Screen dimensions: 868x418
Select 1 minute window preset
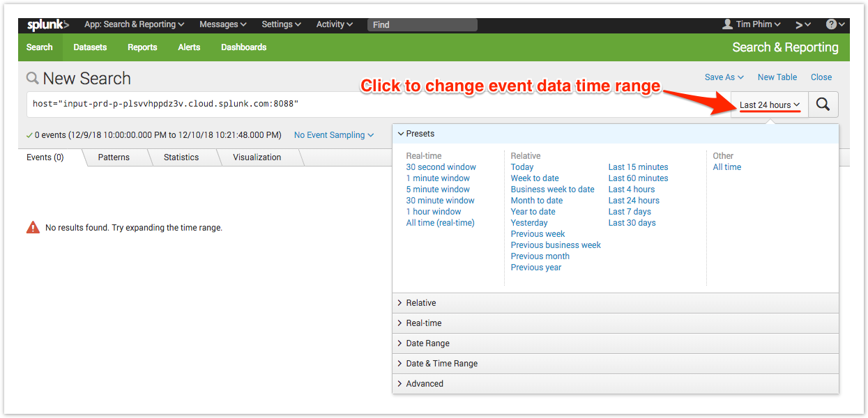tap(438, 178)
